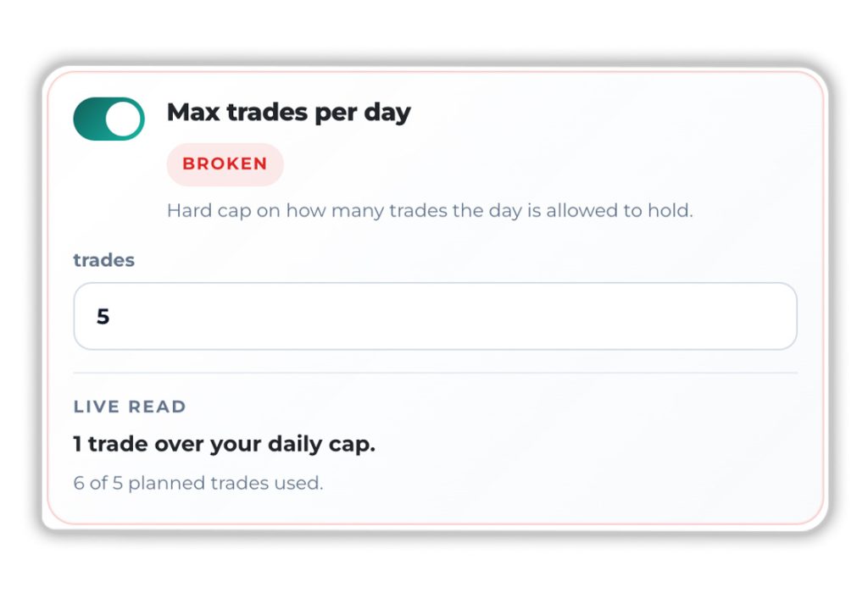The width and height of the screenshot is (868, 604).
Task: Click the word "BROKEN" inside the pink pill
Action: [225, 164]
